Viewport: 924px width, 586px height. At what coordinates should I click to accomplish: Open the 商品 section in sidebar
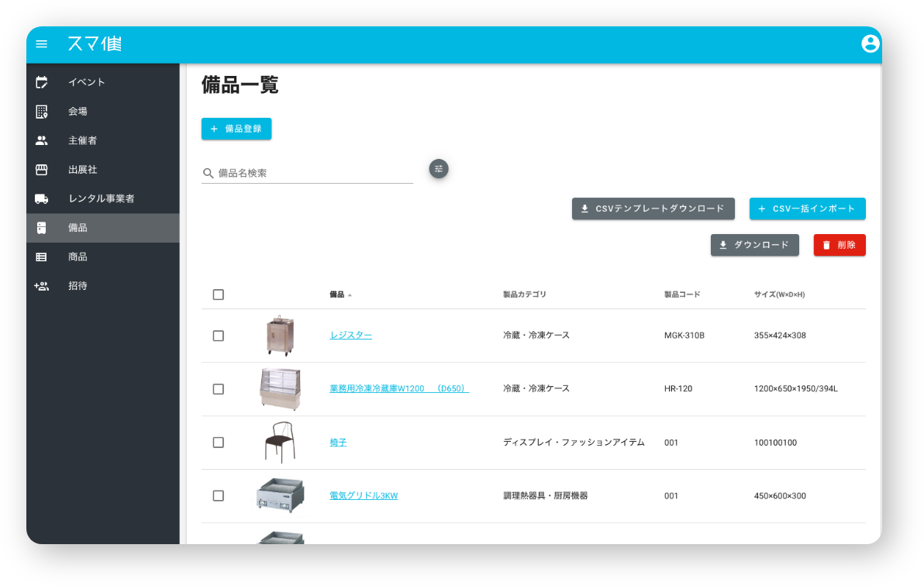coord(41,257)
